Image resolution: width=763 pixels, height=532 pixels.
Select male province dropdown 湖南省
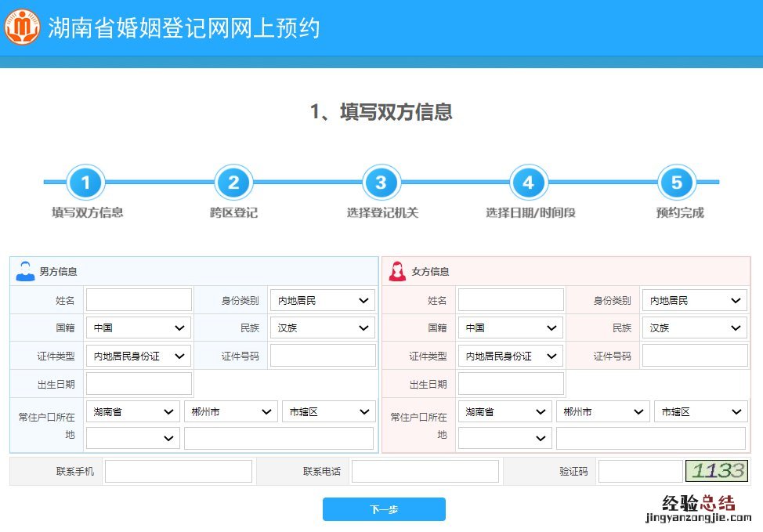(x=133, y=412)
